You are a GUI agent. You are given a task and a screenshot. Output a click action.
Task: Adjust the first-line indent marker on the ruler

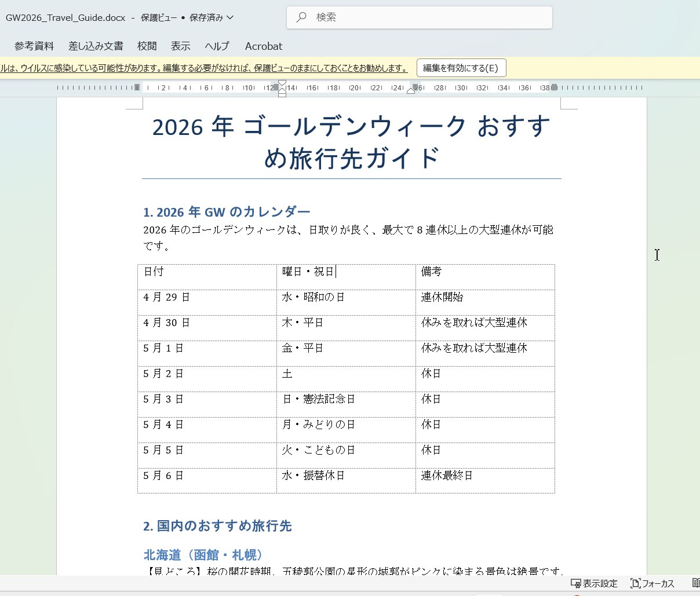(282, 84)
